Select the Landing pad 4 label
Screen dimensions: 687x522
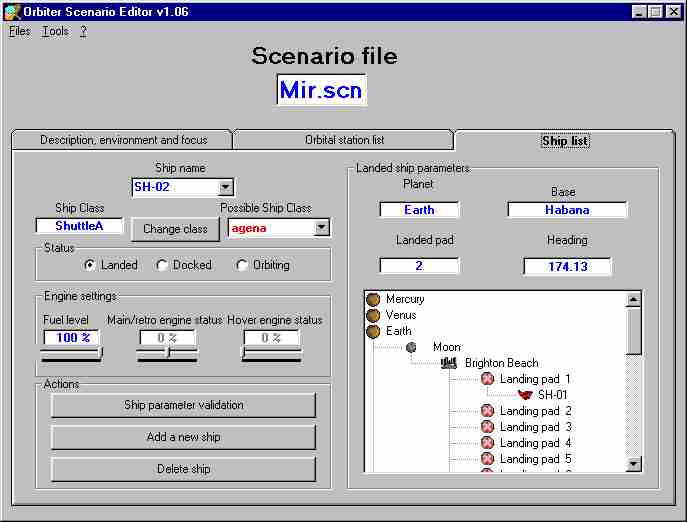click(x=535, y=443)
